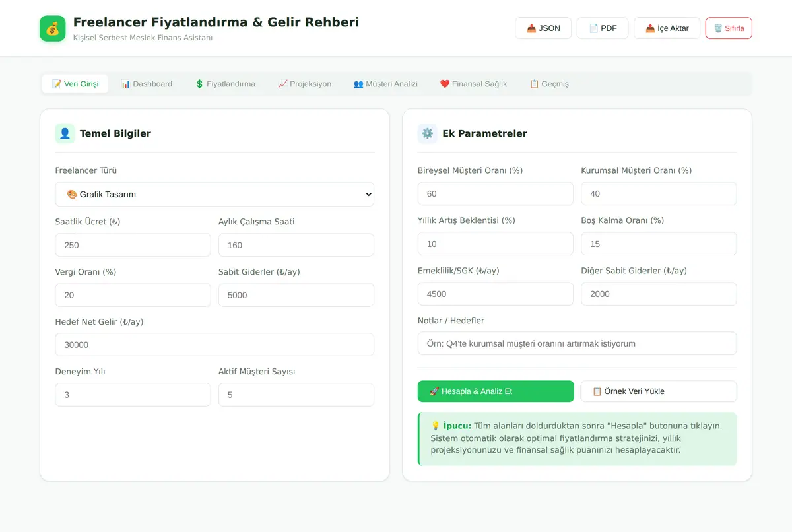Focus the Saatlik Ücret field

(133, 245)
